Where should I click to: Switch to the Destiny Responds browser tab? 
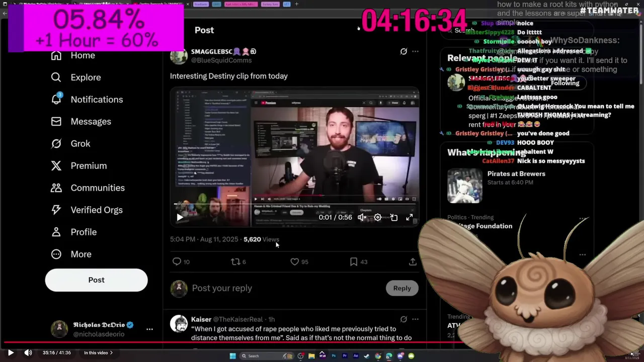coord(160,4)
